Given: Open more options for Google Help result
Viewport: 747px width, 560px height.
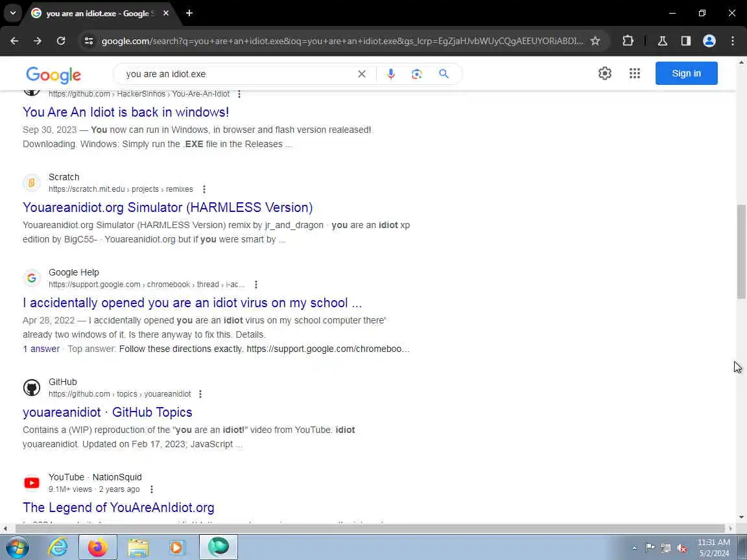Looking at the screenshot, I should 256,285.
